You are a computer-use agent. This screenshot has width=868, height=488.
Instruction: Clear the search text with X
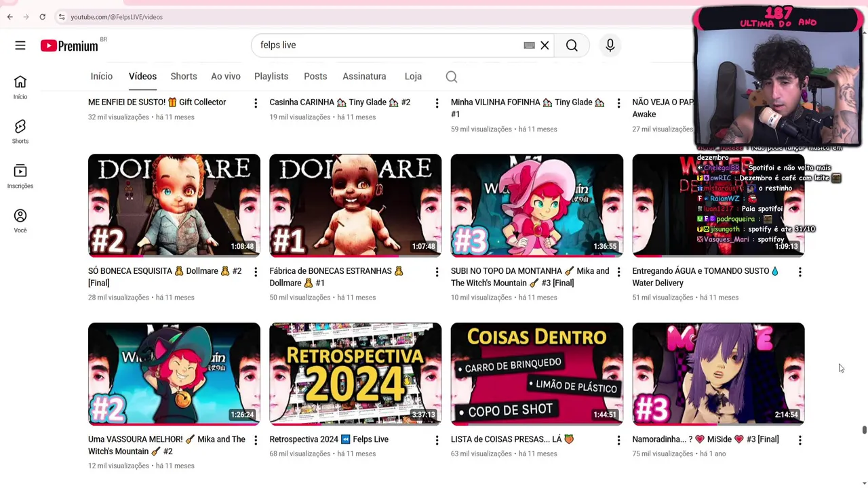[545, 45]
